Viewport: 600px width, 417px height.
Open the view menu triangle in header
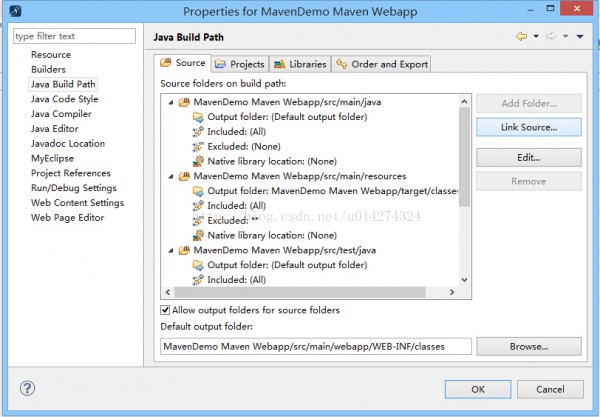pos(580,37)
